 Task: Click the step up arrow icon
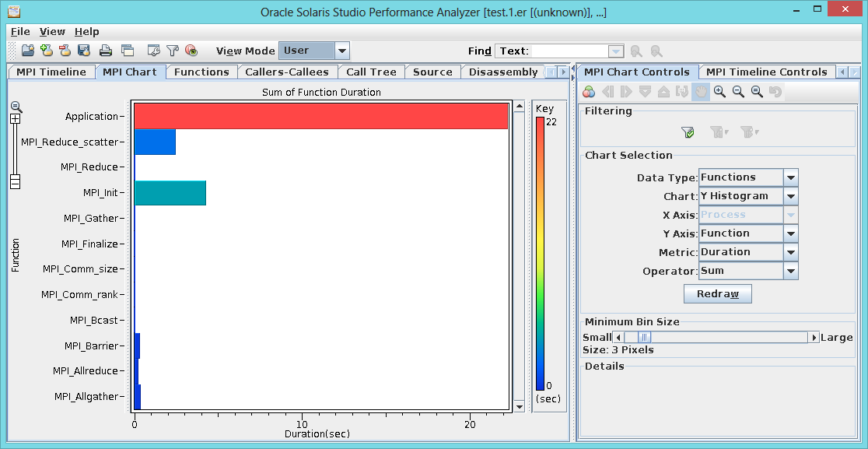663,92
